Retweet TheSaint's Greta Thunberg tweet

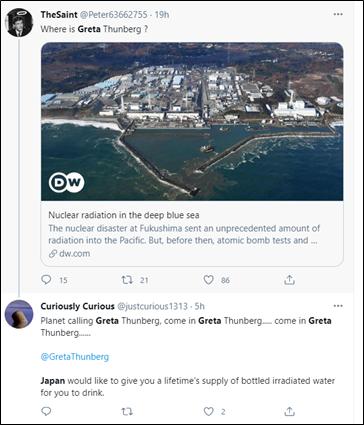[127, 280]
